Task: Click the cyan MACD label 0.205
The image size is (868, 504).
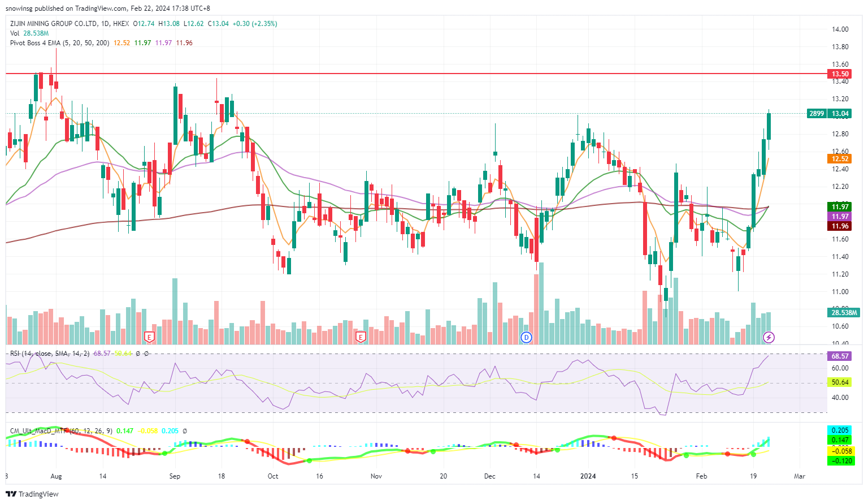Action: pyautogui.click(x=840, y=430)
